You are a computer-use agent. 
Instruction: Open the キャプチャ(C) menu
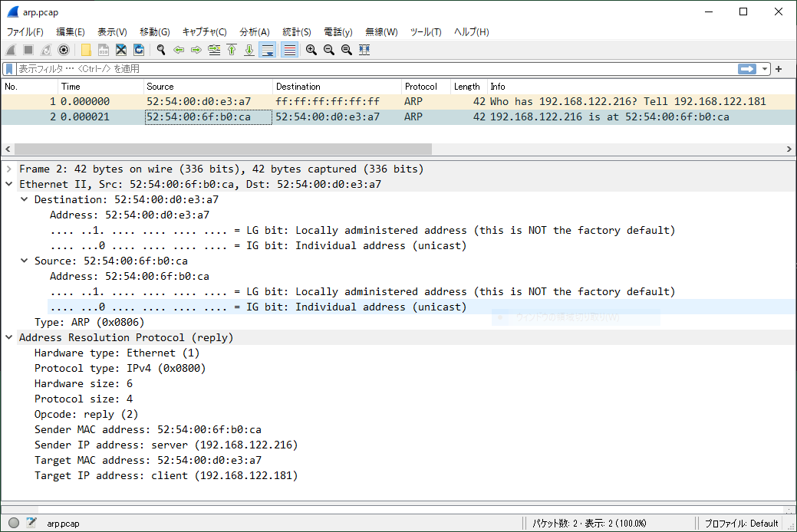tap(204, 32)
